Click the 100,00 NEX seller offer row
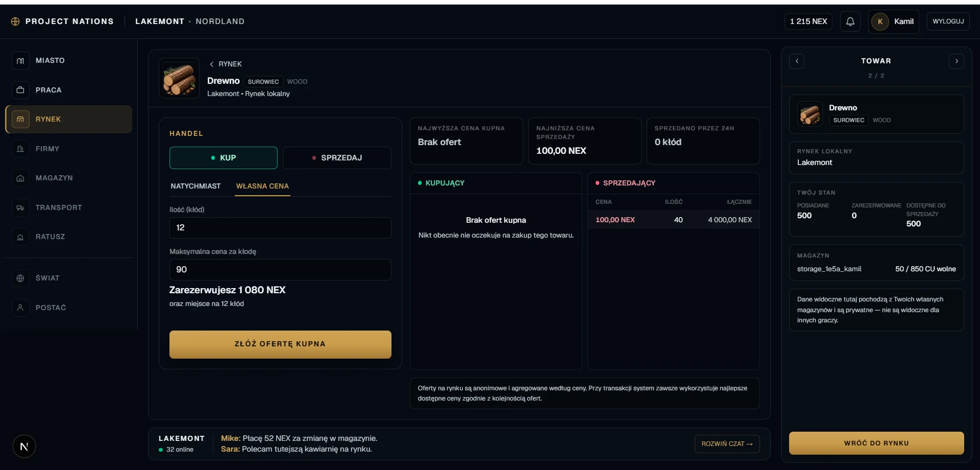This screenshot has width=980, height=470. [x=673, y=220]
